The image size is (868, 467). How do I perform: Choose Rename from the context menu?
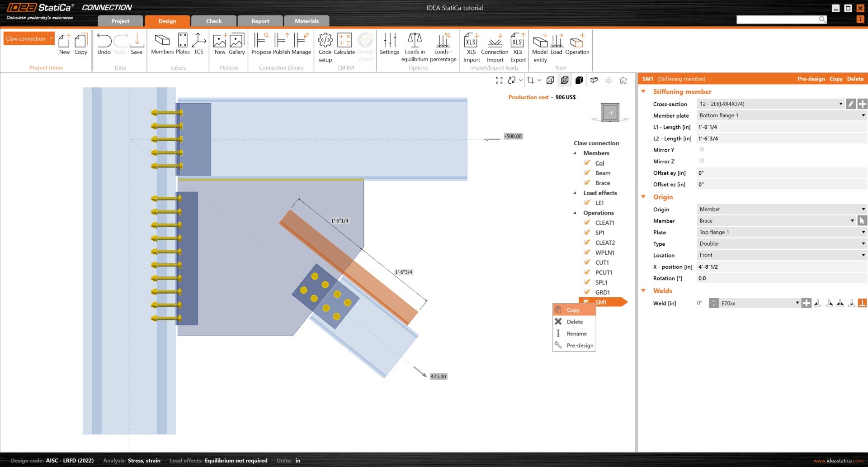(x=576, y=334)
